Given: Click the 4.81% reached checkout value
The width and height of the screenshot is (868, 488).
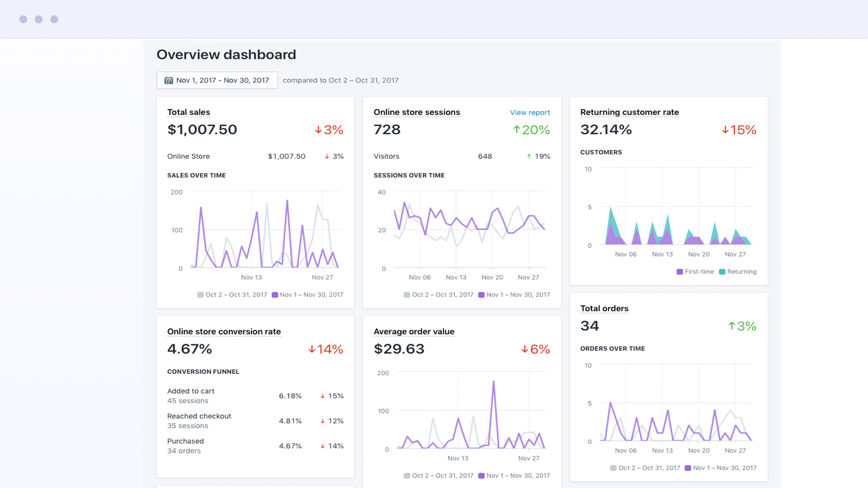Looking at the screenshot, I should pyautogui.click(x=290, y=421).
